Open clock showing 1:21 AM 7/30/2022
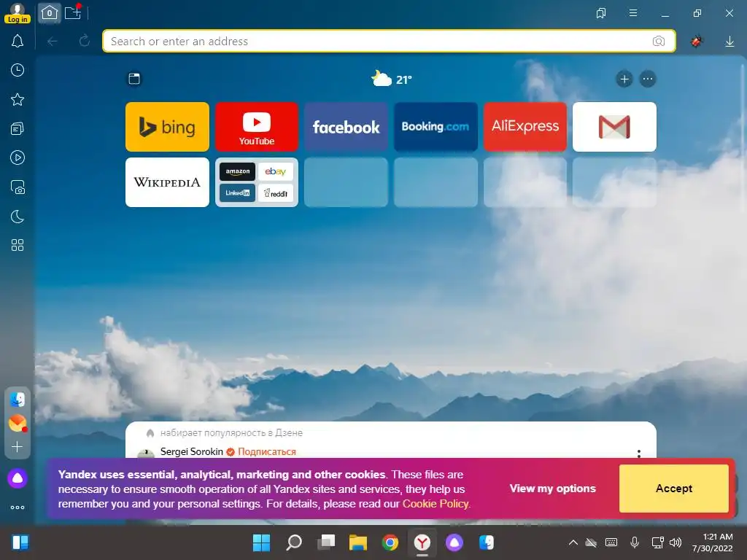This screenshot has width=747, height=560. tap(713, 542)
